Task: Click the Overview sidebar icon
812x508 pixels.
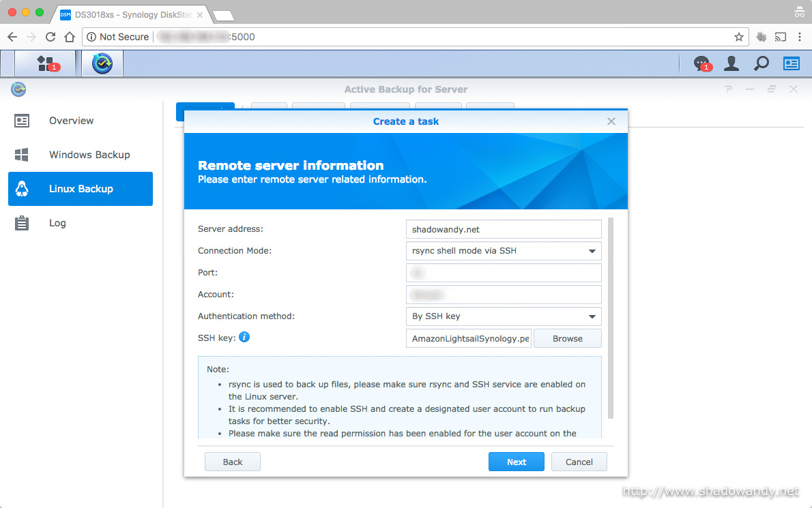Action: click(22, 121)
